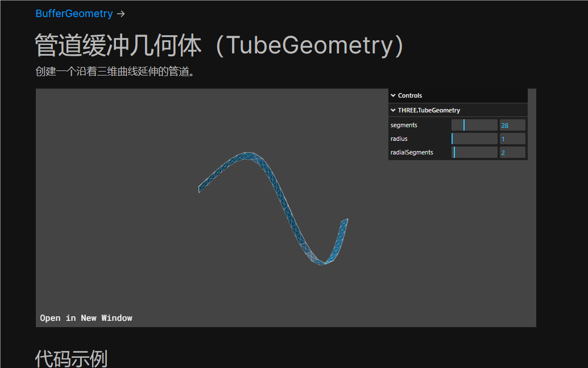Viewport: 588px width, 368px height.
Task: Click the radius slider track
Action: 474,139
